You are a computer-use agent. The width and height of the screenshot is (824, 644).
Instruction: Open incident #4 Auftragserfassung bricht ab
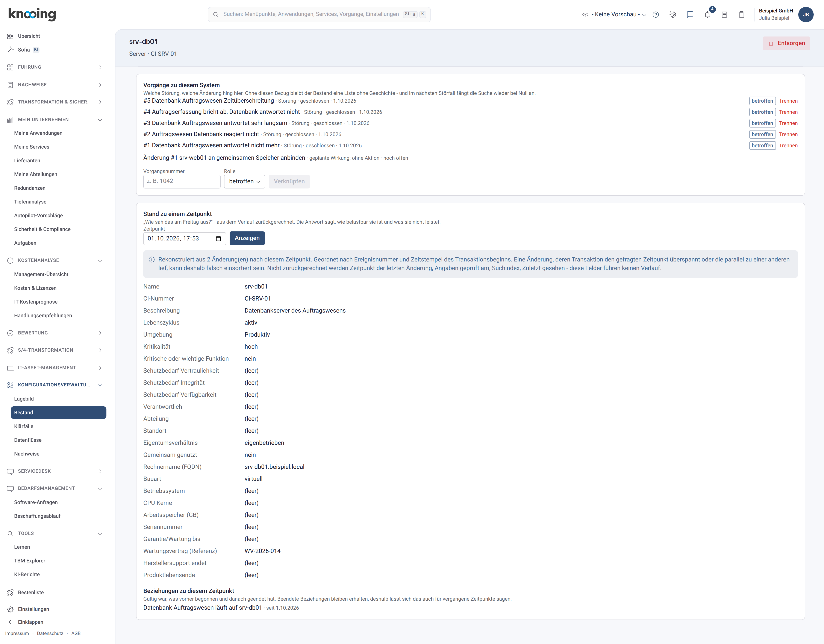pyautogui.click(x=221, y=112)
